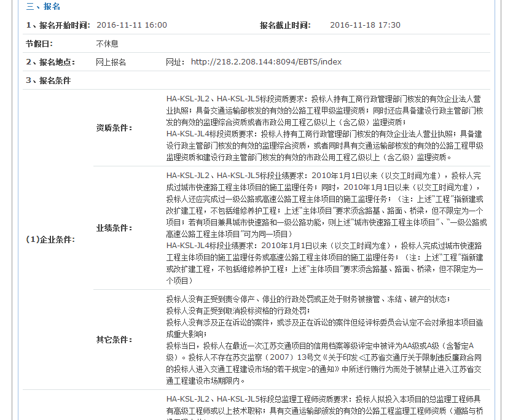Click the 资质条件 sub-label
This screenshot has height=420, width=513.
(114, 128)
